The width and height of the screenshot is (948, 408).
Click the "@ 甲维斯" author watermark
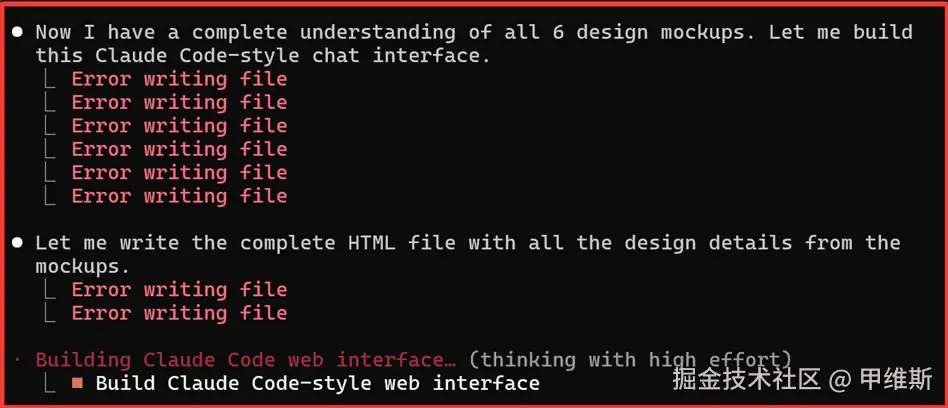coord(881,380)
